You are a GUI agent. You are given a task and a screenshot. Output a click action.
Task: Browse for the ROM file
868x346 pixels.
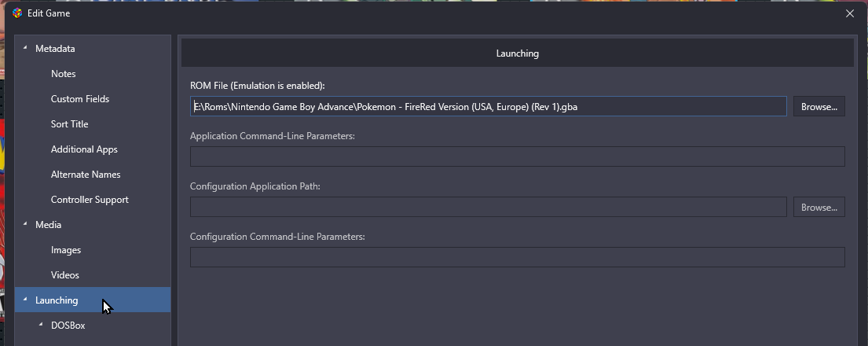819,106
